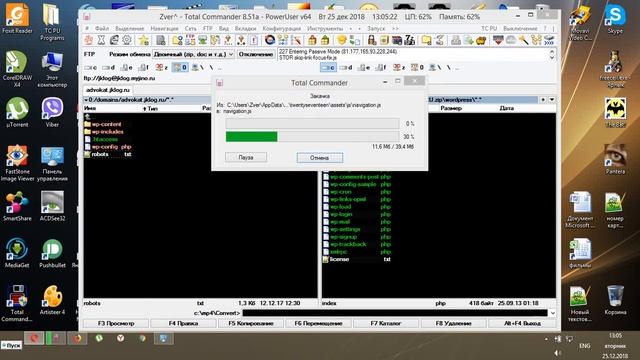Open Pushbullet desktop icon
640x360 pixels.
[52, 253]
